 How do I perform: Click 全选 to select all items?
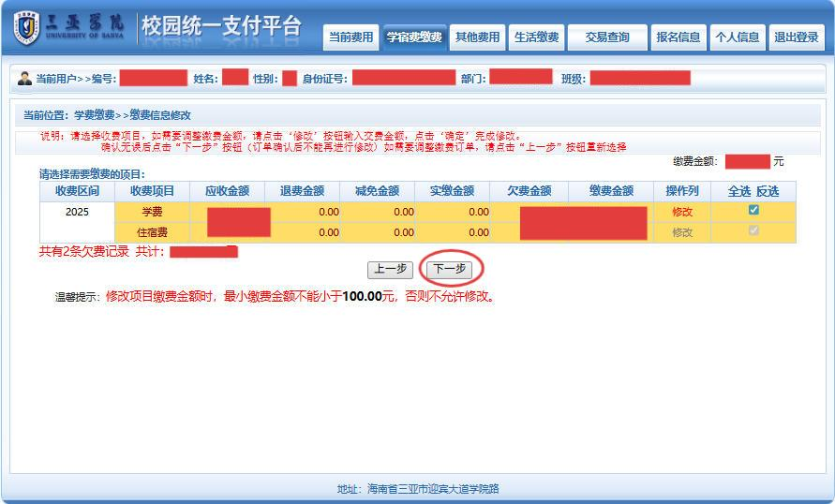coord(739,191)
